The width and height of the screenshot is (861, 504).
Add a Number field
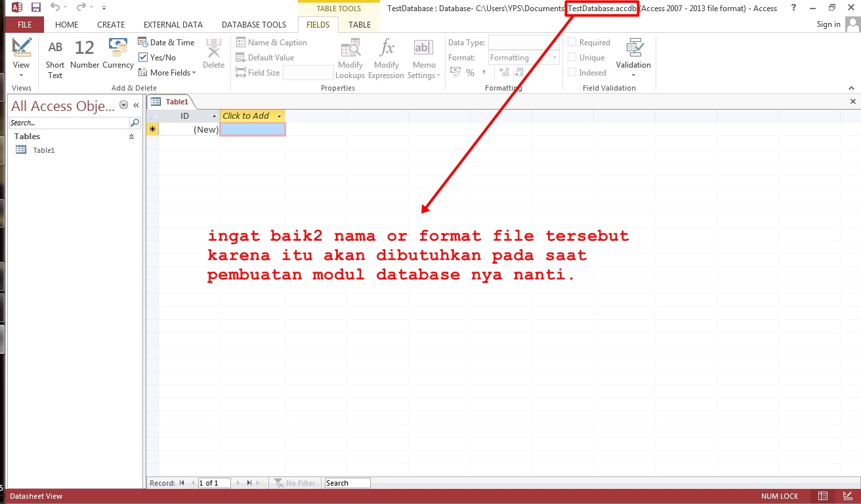tap(84, 56)
